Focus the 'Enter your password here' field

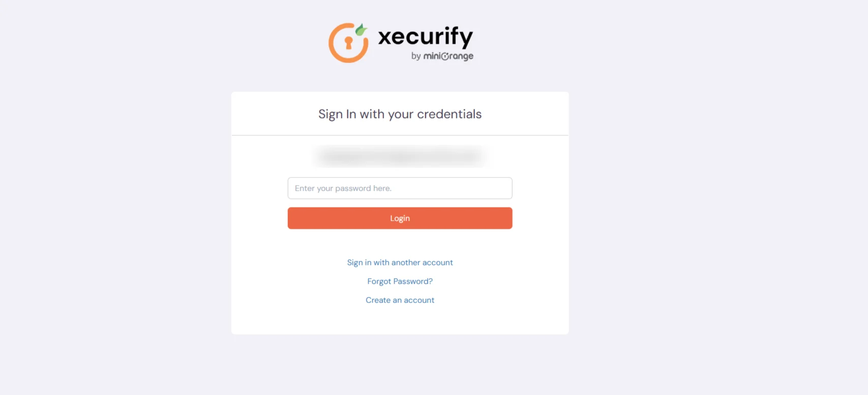click(400, 188)
